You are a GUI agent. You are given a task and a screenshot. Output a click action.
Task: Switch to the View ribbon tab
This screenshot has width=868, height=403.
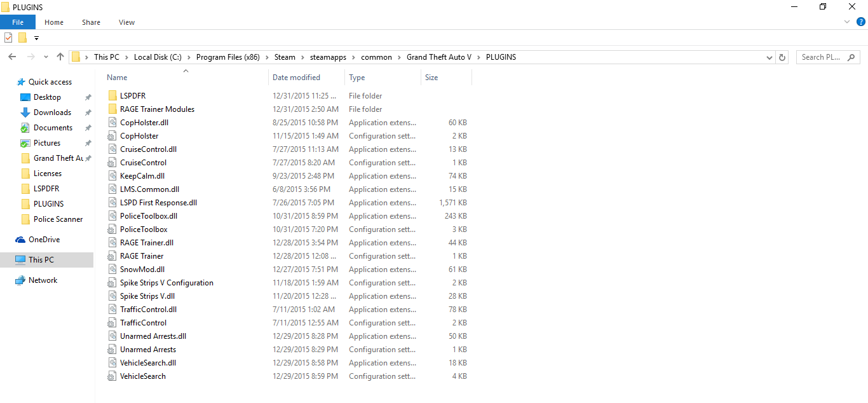tap(127, 22)
